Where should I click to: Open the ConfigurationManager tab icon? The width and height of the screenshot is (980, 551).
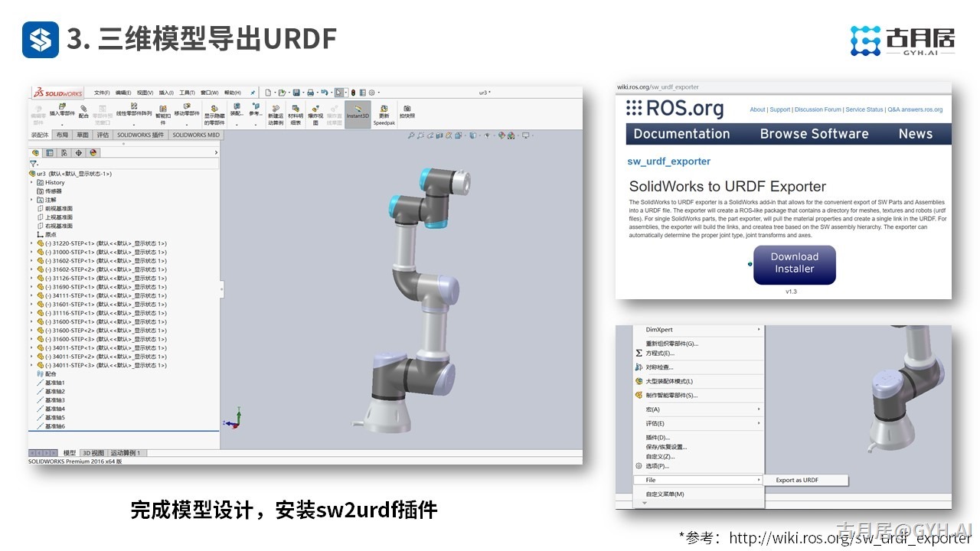click(64, 152)
